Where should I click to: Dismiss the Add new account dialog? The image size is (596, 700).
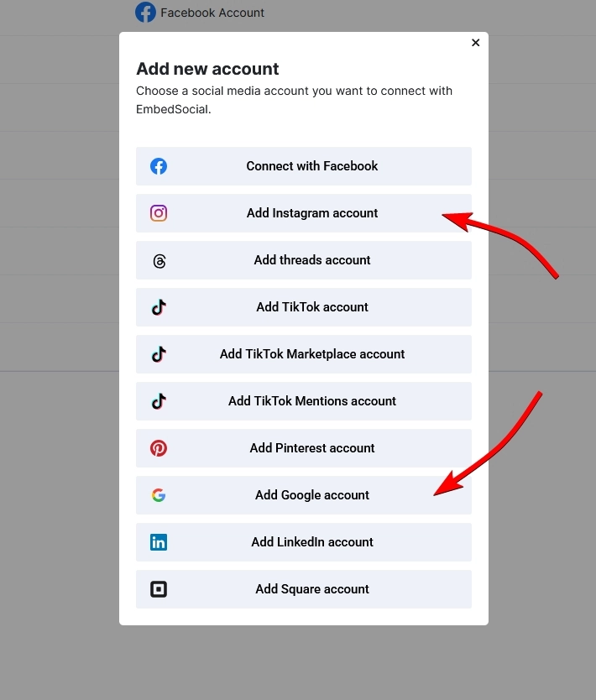click(475, 42)
